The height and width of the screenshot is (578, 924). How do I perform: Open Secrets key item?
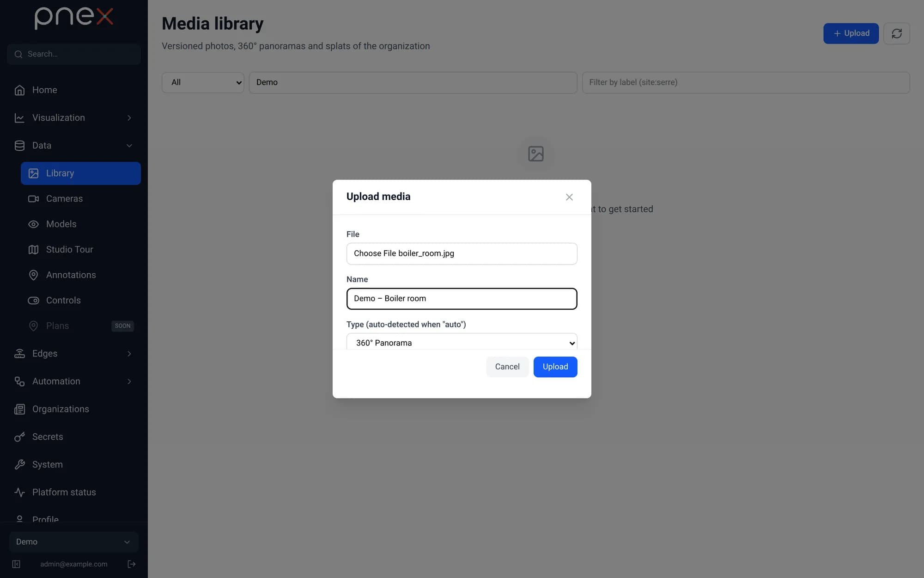tap(74, 437)
